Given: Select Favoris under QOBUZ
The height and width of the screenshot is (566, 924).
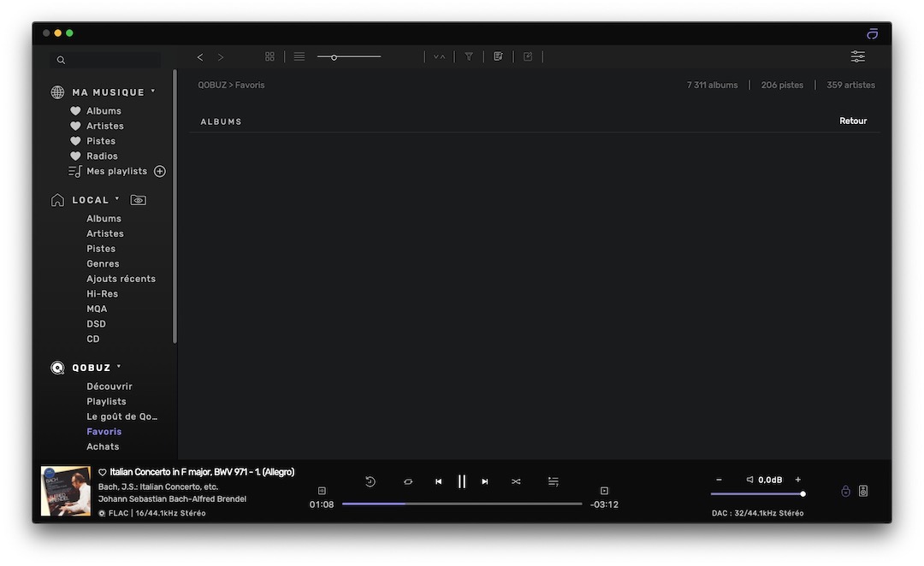Looking at the screenshot, I should 104,432.
